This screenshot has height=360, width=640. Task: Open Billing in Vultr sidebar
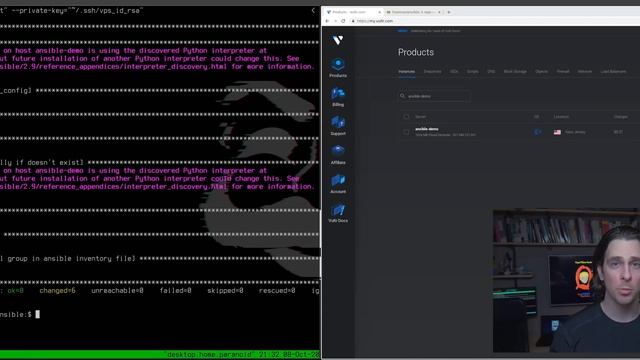(338, 97)
